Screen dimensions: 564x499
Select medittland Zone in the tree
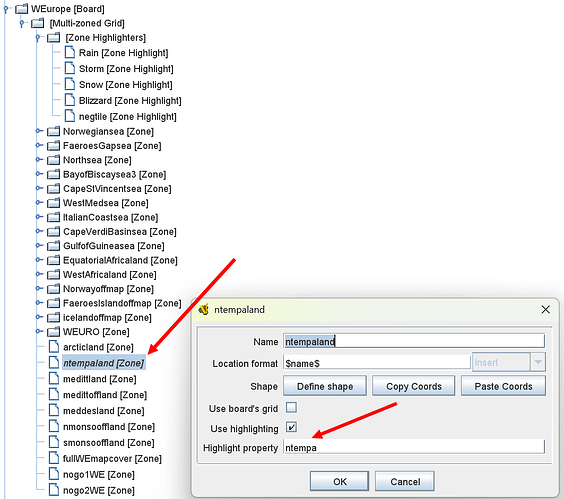point(100,379)
